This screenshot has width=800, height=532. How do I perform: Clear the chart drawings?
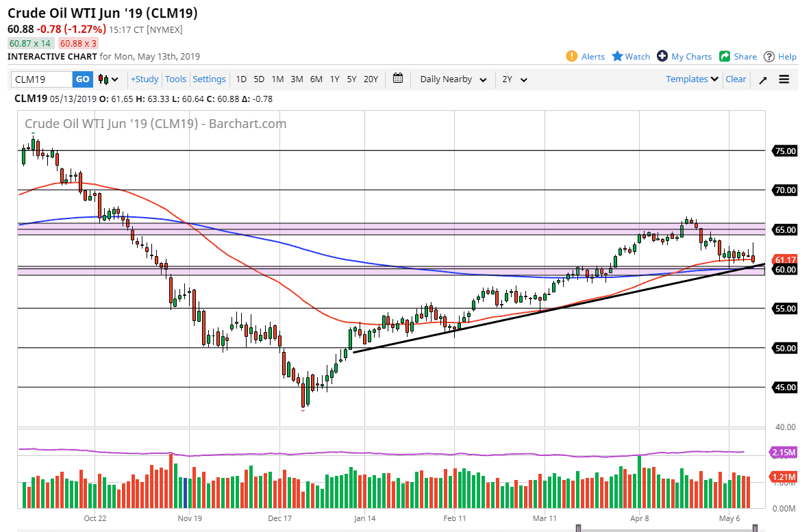click(x=736, y=79)
